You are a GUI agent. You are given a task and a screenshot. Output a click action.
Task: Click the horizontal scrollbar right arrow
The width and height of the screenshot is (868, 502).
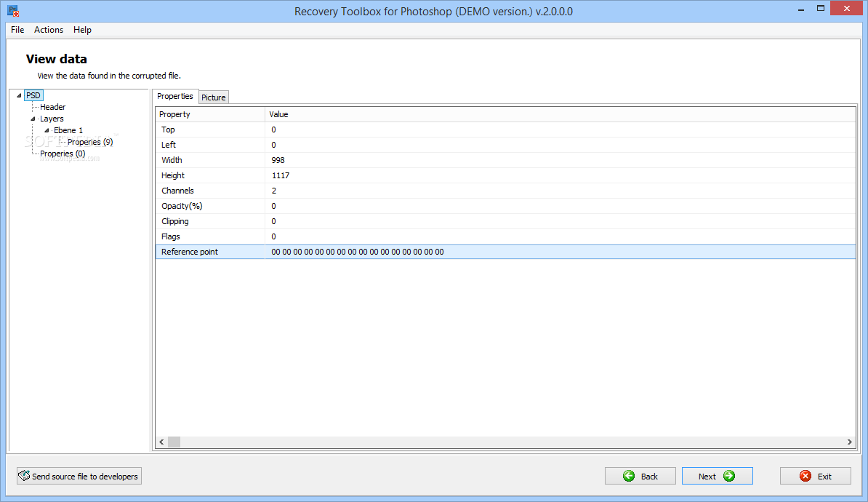point(849,442)
